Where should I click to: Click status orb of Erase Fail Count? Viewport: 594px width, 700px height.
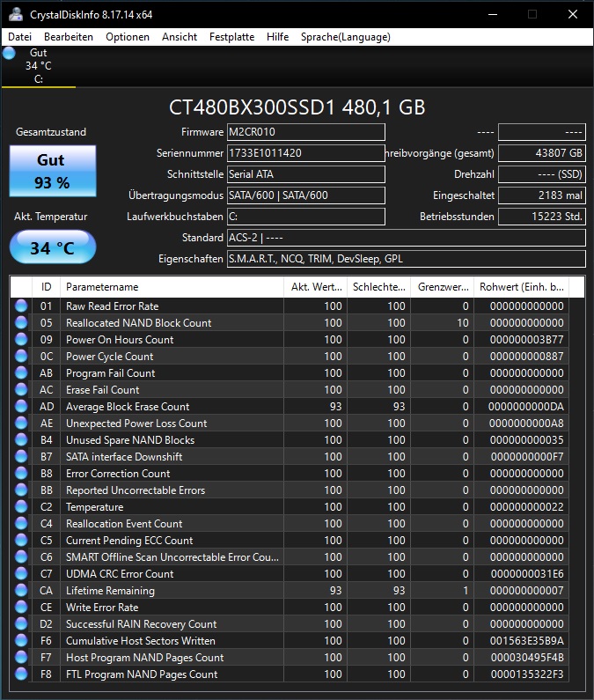pyautogui.click(x=21, y=390)
